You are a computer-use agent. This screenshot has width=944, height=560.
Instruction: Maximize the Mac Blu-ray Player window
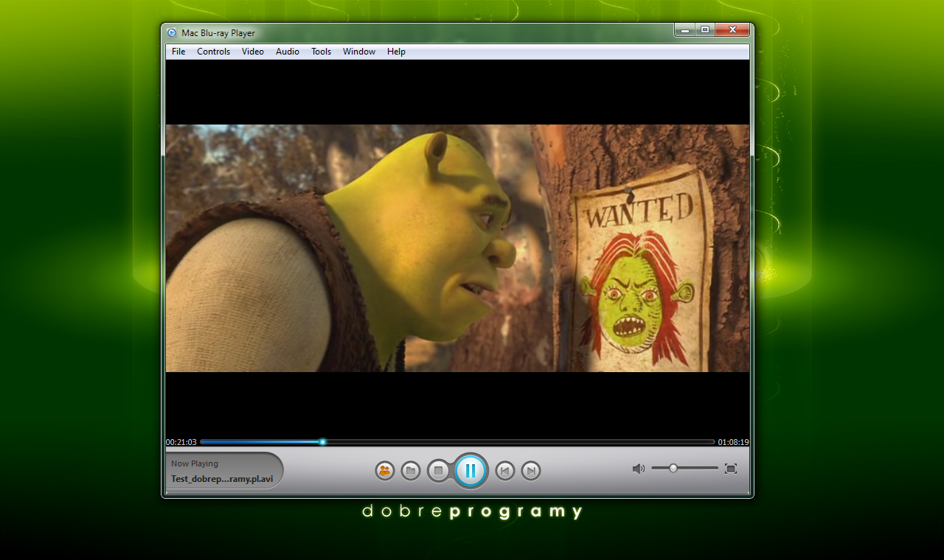(x=705, y=30)
